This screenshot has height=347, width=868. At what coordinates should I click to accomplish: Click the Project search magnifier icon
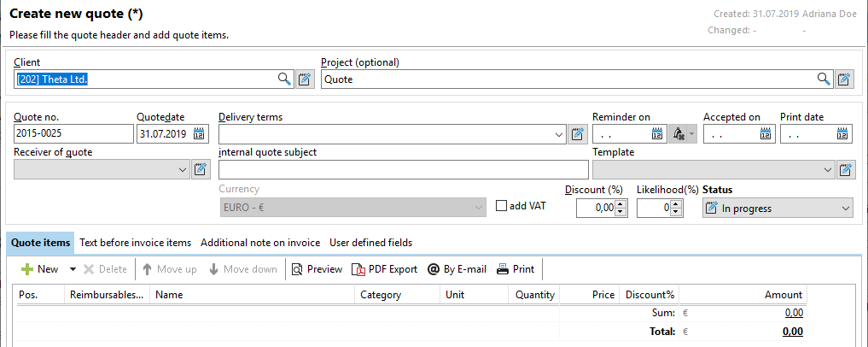pos(824,79)
